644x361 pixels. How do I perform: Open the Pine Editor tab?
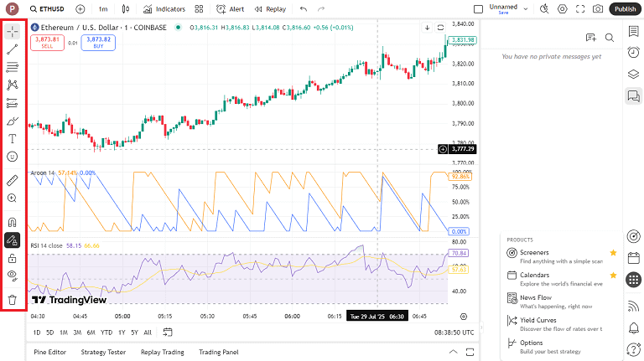tap(49, 352)
